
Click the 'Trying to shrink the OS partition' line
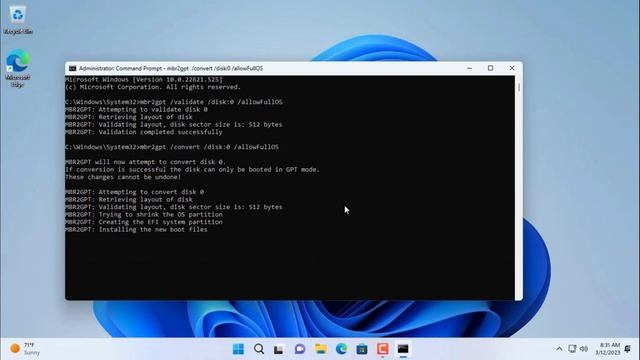[x=144, y=215]
